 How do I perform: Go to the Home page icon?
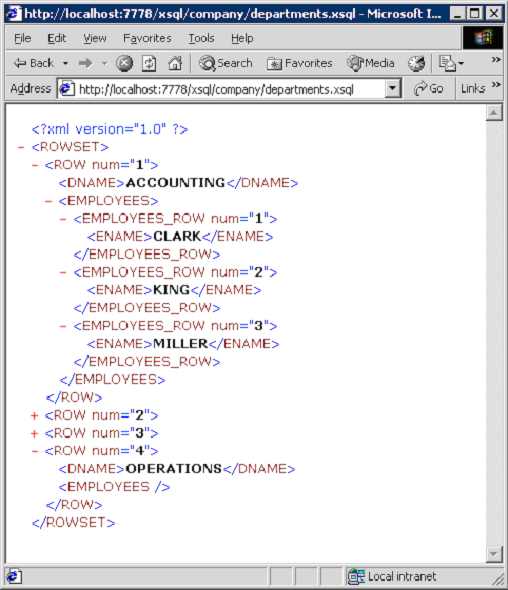point(175,63)
